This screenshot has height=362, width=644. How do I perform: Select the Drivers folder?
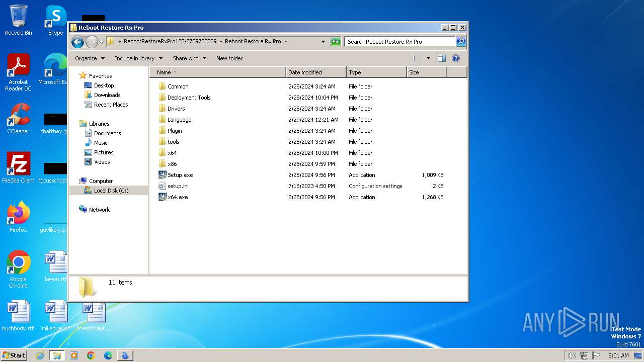pyautogui.click(x=176, y=109)
